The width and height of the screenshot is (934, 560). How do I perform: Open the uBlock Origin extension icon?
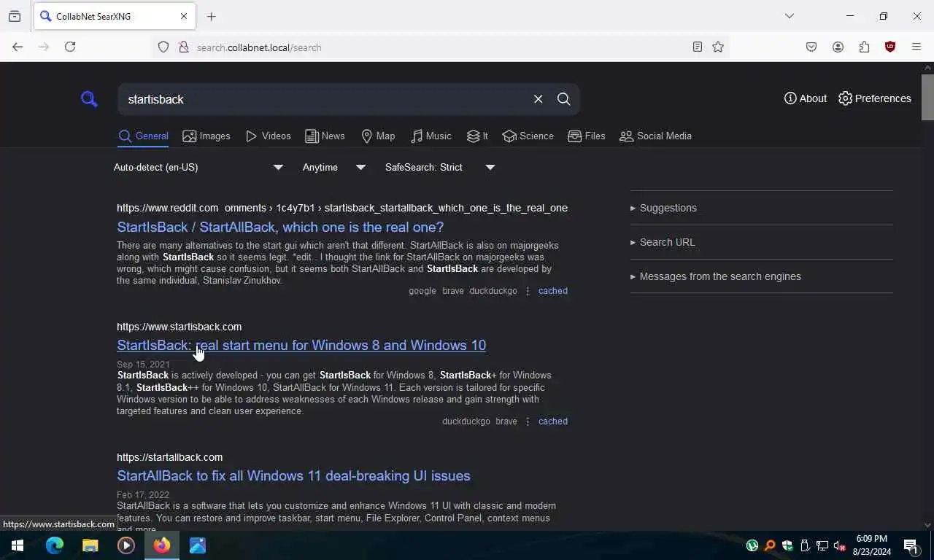tap(890, 47)
